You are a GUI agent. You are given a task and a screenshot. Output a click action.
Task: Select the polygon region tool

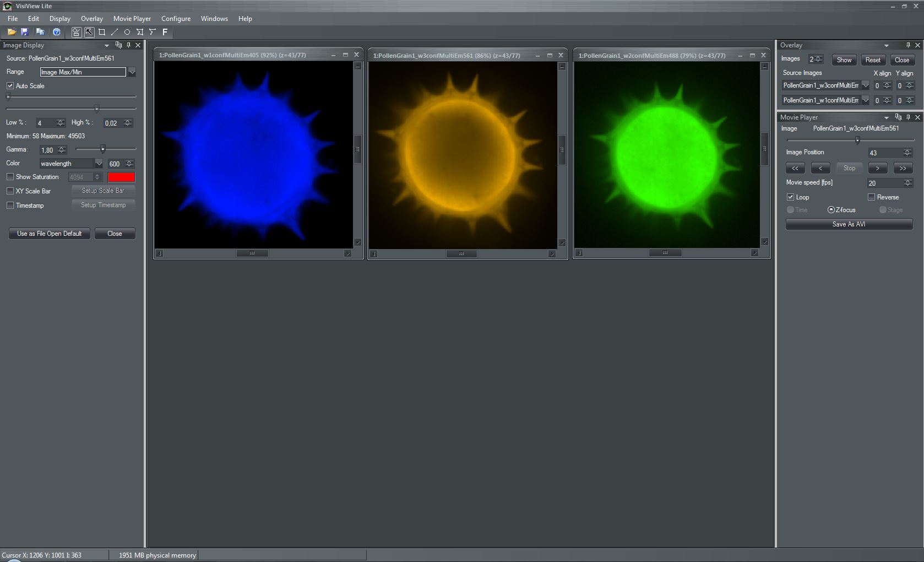[140, 32]
